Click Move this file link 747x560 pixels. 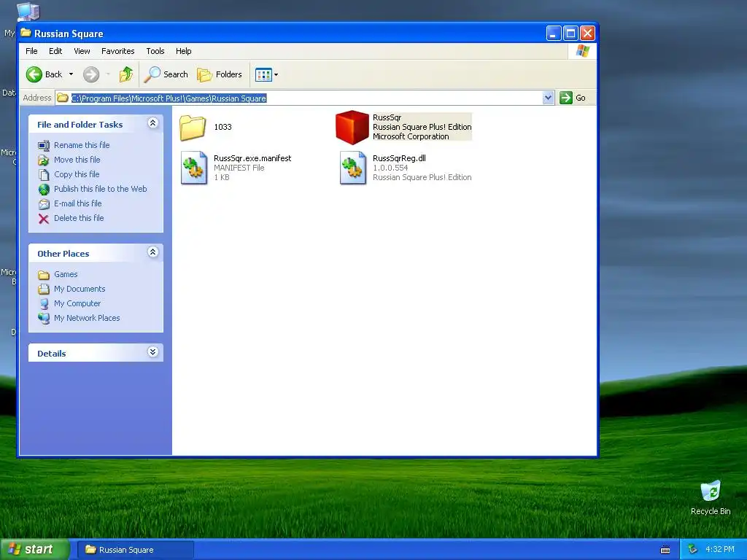click(x=77, y=160)
